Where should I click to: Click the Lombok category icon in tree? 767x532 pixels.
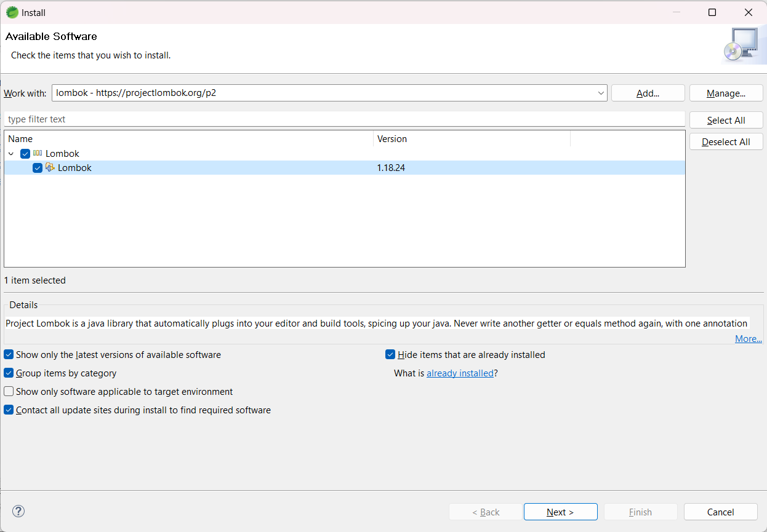38,154
